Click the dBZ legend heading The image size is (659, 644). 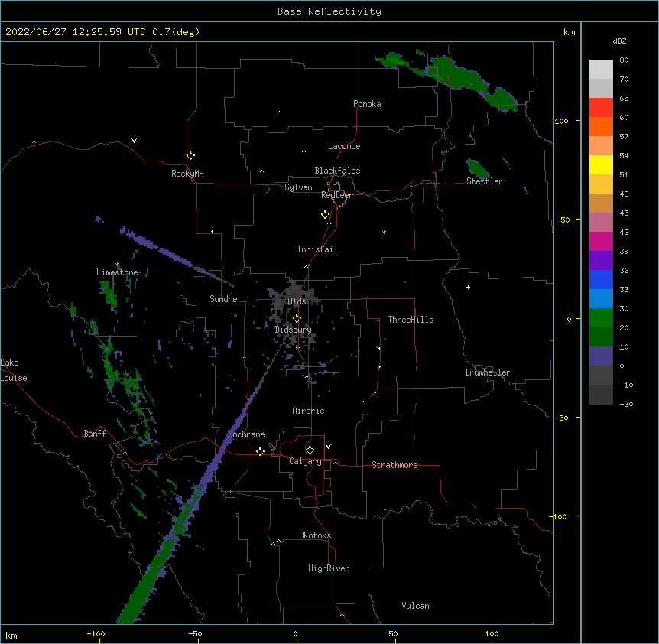tap(619, 41)
